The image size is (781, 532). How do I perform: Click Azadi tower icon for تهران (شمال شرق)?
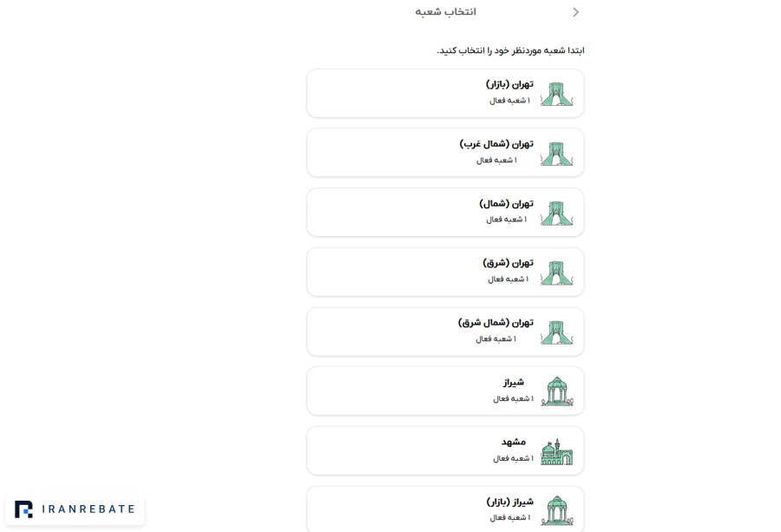coord(557,332)
